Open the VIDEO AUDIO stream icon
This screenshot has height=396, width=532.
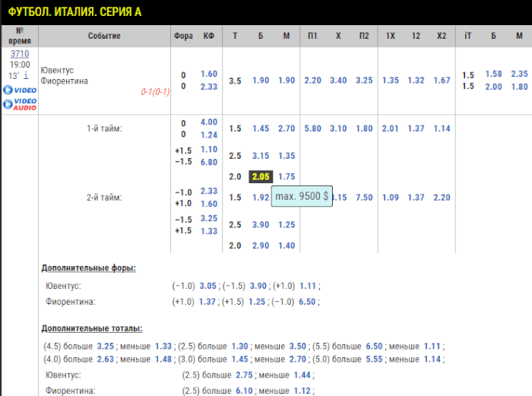click(x=19, y=103)
